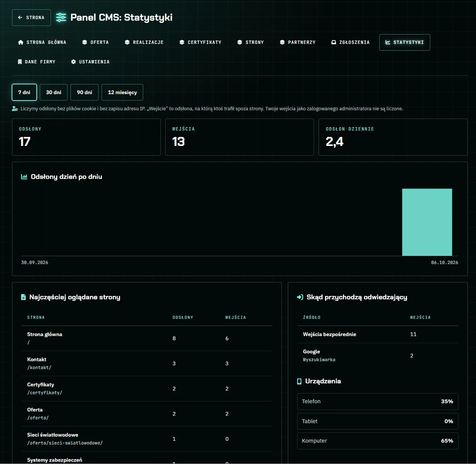Choose the 90 dni period
This screenshot has width=476, height=464.
tap(84, 92)
